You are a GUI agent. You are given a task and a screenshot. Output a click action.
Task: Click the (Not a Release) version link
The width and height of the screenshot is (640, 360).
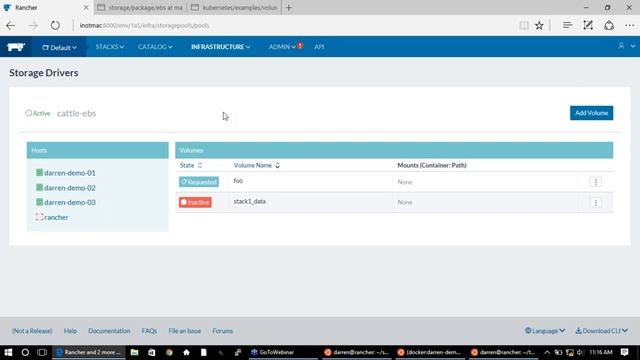coord(32,331)
